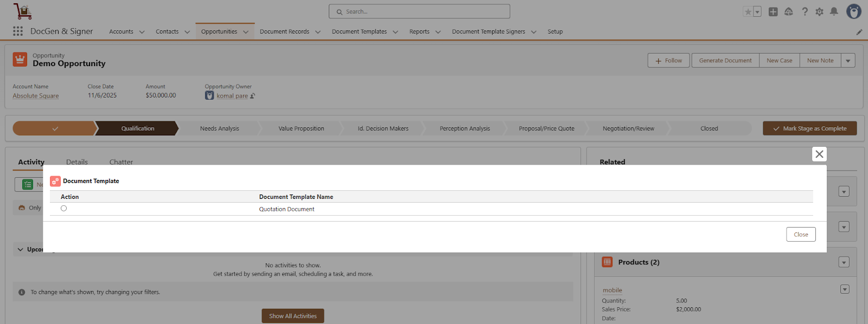This screenshot has height=324, width=868.
Task: Select the Needs Analysis stage in path
Action: [x=219, y=129]
